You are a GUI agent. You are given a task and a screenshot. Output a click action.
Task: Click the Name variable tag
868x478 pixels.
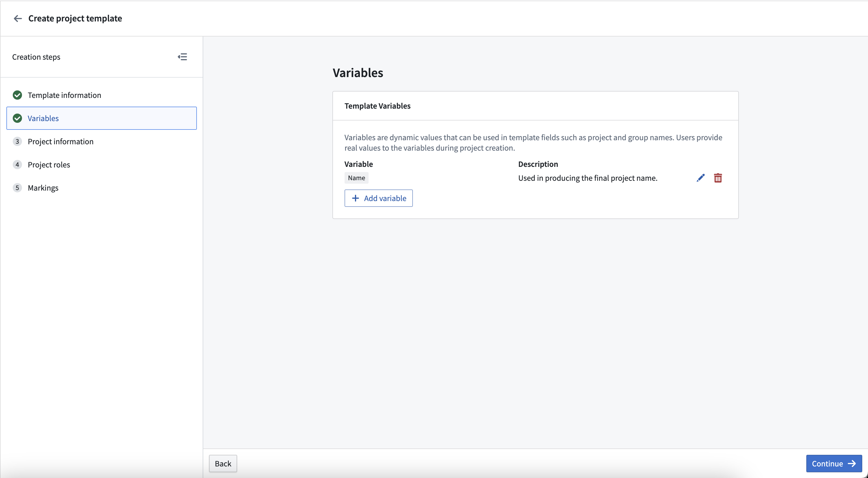(356, 178)
